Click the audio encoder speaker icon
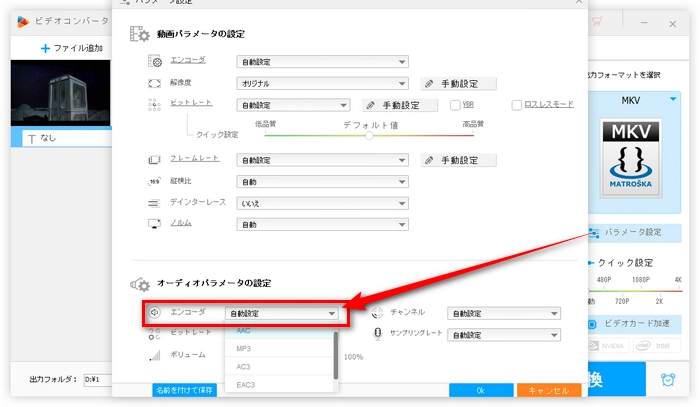700x407 pixels. coord(155,313)
